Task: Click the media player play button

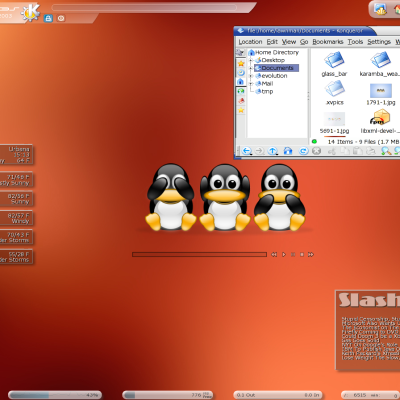Action: click(284, 254)
